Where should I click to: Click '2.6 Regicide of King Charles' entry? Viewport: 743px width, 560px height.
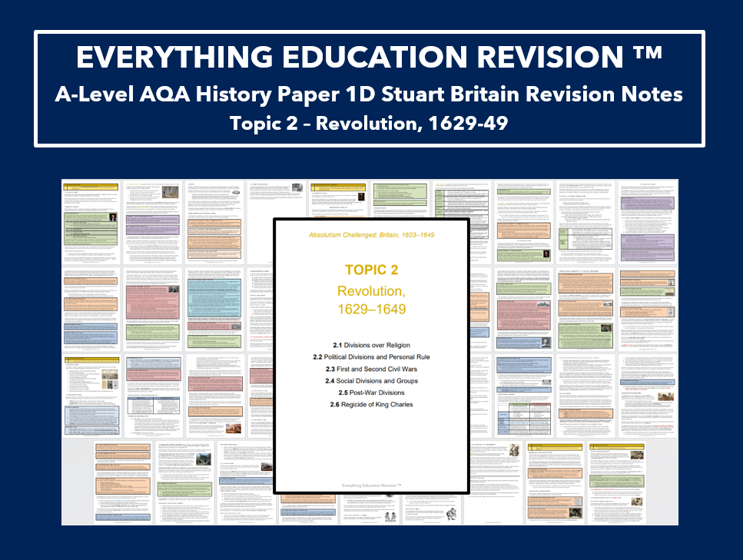(372, 405)
